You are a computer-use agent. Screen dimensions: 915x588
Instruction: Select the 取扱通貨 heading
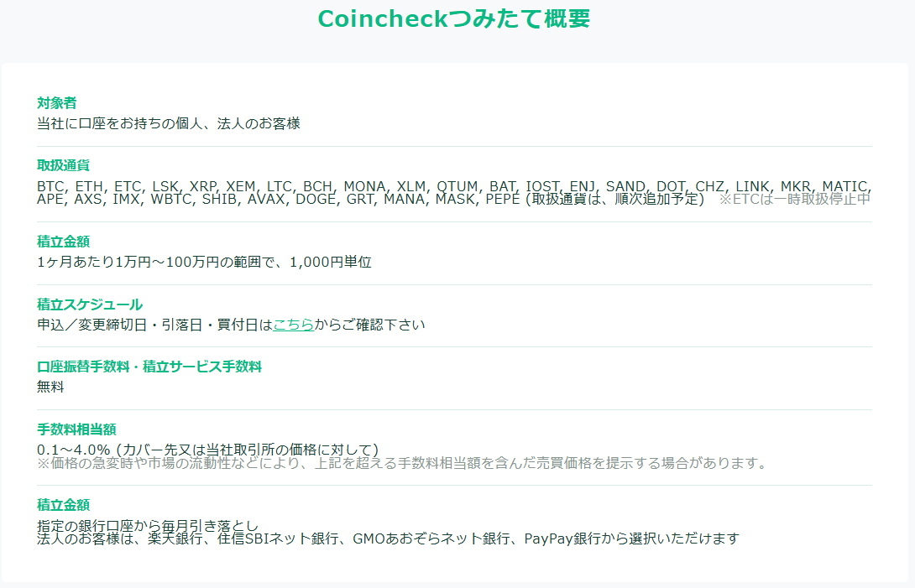tap(63, 166)
